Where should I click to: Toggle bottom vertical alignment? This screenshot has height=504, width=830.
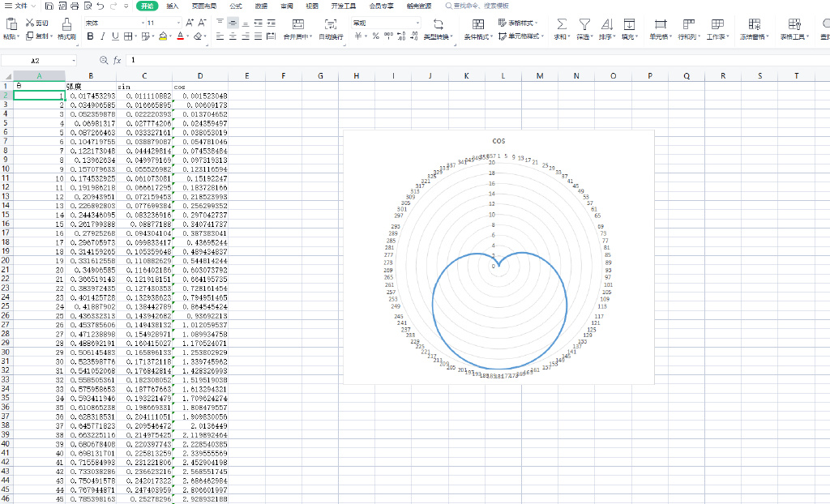(x=245, y=23)
